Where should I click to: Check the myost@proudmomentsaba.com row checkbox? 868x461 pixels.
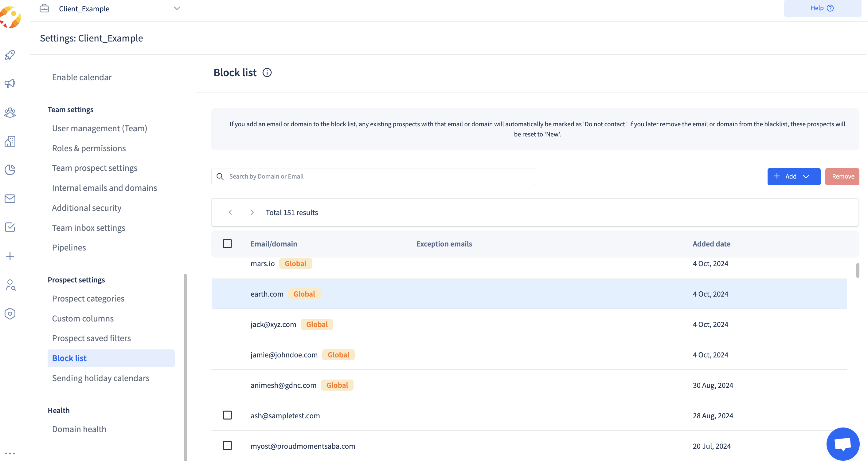[228, 446]
